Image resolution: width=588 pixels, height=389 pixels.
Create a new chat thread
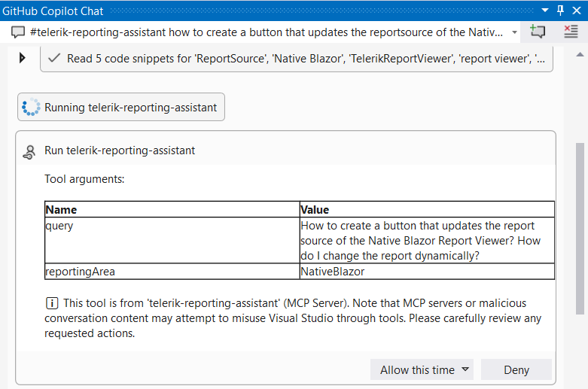pos(538,32)
